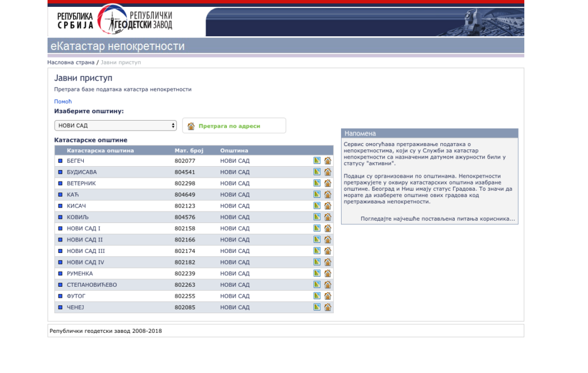The image size is (588, 373).
Task: Open the house icon for КАЋ row
Action: 328,194
